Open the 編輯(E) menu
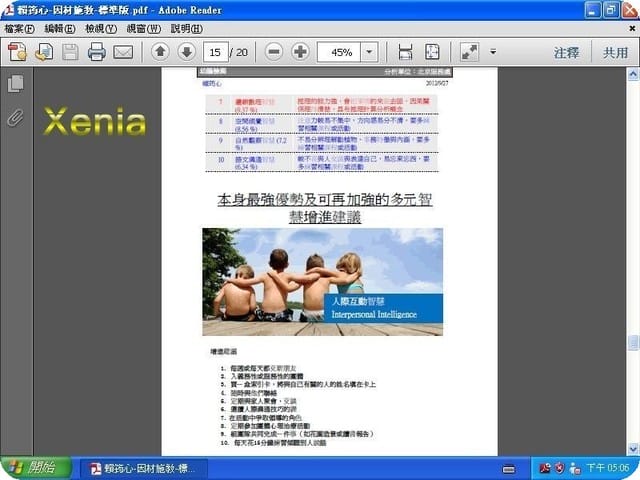 (x=60, y=29)
